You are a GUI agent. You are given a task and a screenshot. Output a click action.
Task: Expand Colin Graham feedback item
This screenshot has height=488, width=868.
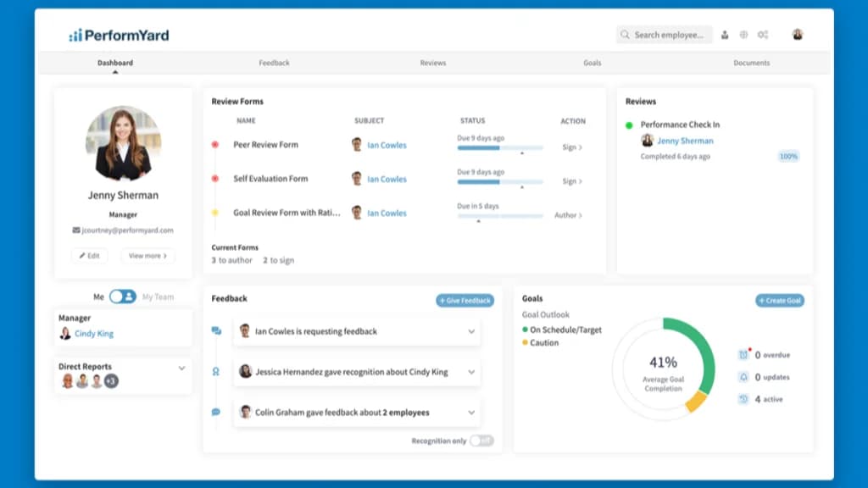471,413
